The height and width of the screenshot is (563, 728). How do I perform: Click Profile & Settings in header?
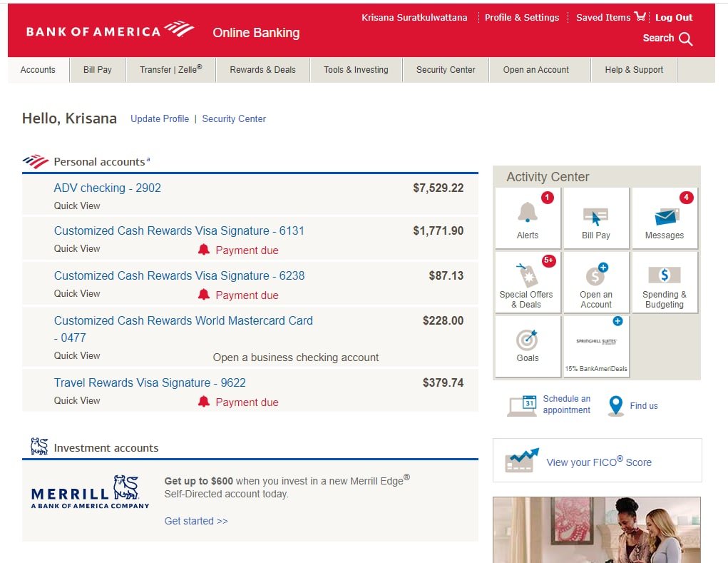pos(522,18)
